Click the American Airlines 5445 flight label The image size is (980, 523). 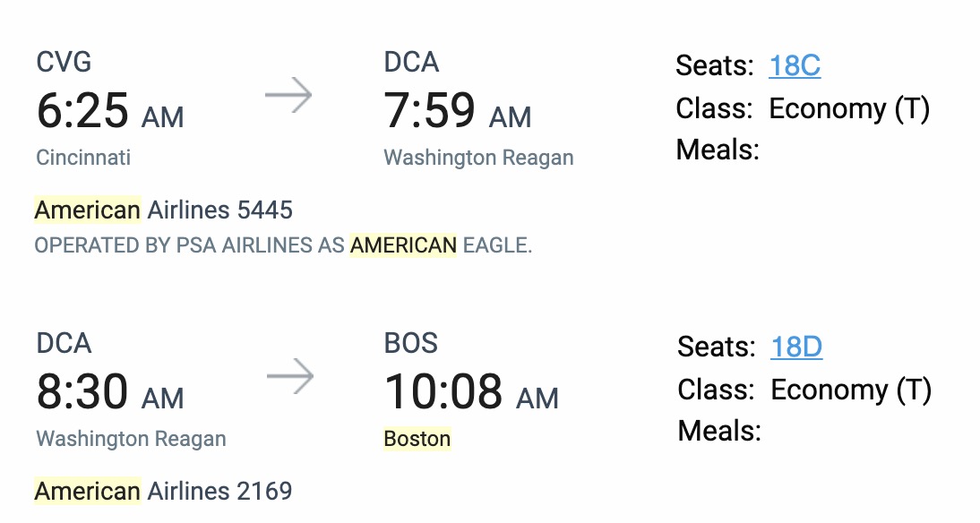tap(163, 210)
